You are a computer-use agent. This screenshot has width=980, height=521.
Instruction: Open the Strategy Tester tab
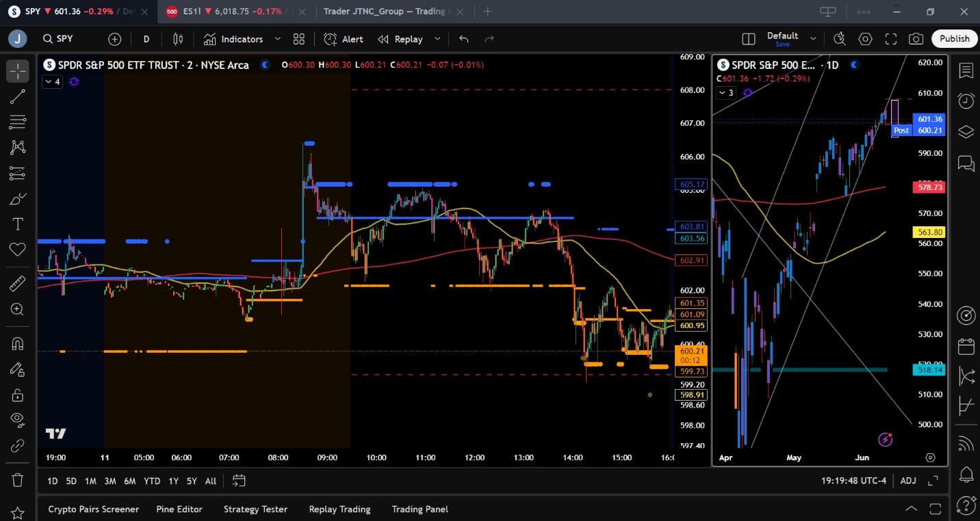pos(255,509)
